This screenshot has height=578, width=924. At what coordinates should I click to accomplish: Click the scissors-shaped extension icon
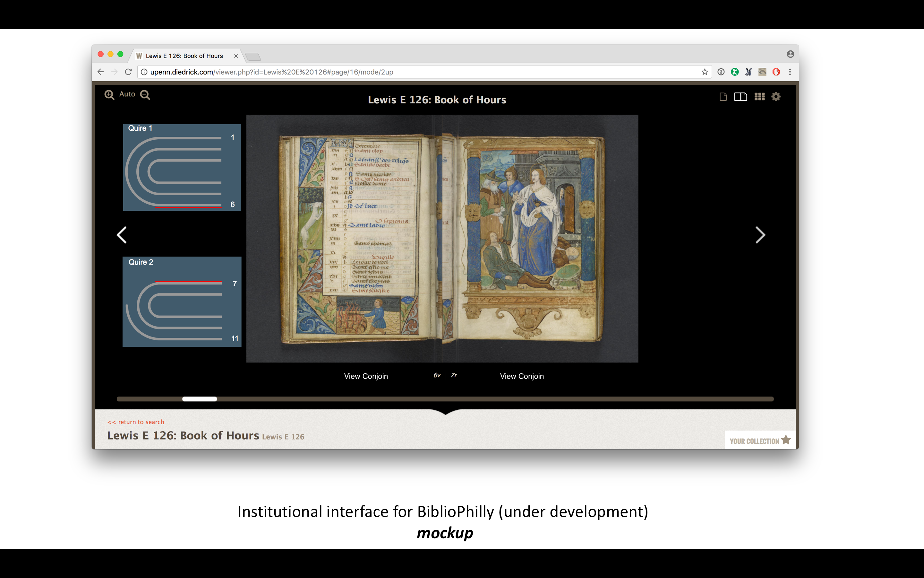coord(749,72)
